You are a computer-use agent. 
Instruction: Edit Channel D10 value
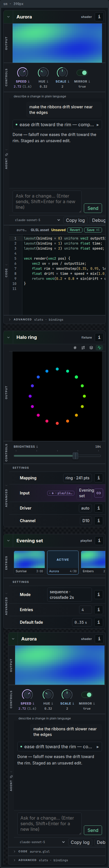[86, 520]
